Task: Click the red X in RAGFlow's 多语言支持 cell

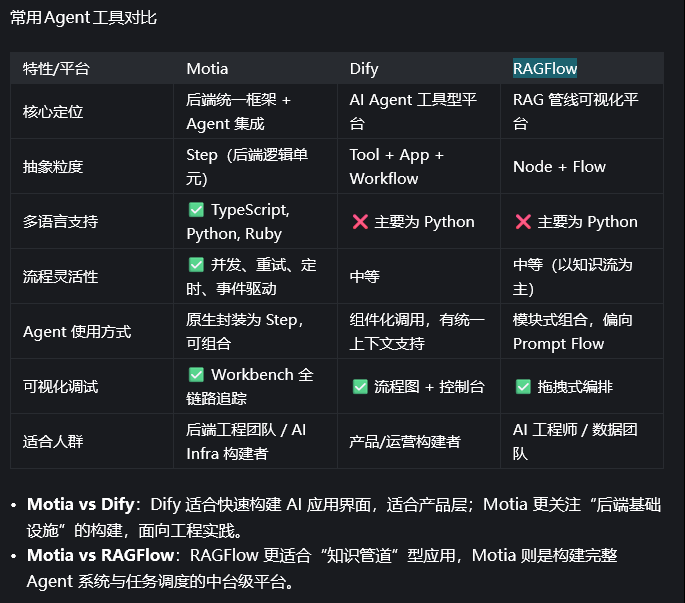Action: [x=523, y=222]
